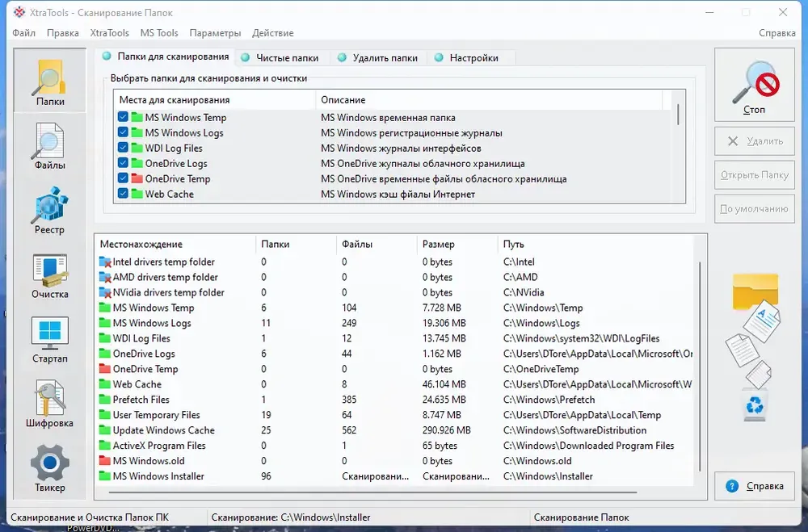Sort by Путь column header
Screen dimensions: 808x532
(595, 244)
